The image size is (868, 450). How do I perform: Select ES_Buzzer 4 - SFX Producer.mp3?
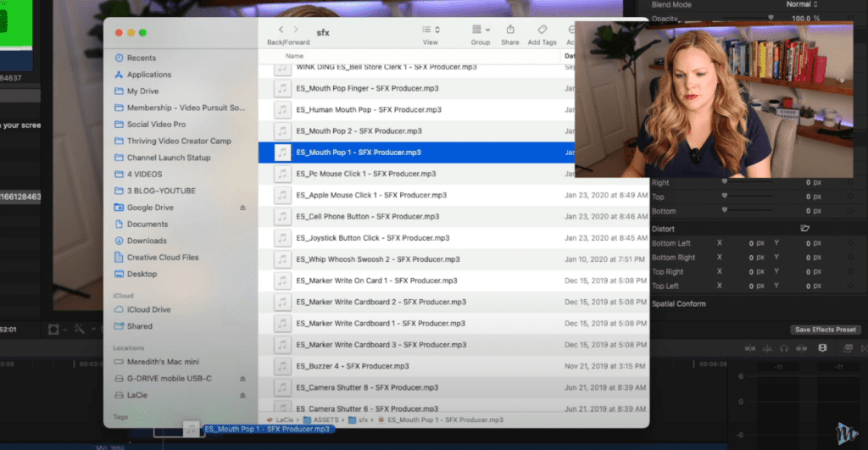pos(353,366)
